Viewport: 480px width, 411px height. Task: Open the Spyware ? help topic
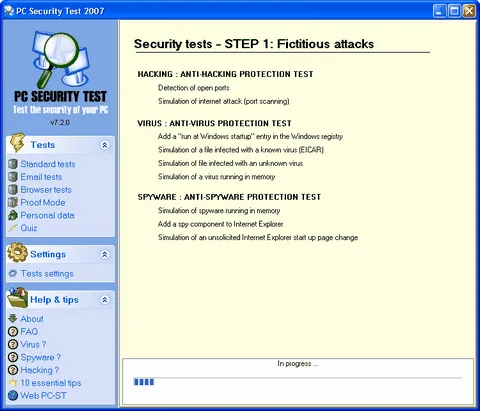[41, 357]
